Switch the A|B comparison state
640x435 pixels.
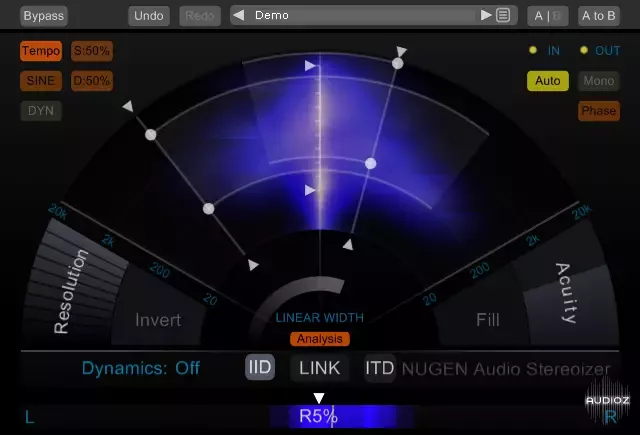pos(547,16)
